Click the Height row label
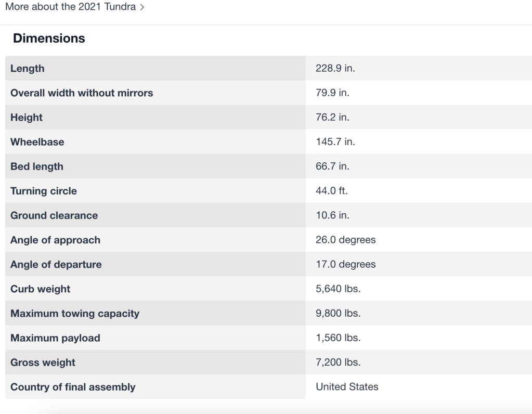The height and width of the screenshot is (414, 532). (x=27, y=118)
